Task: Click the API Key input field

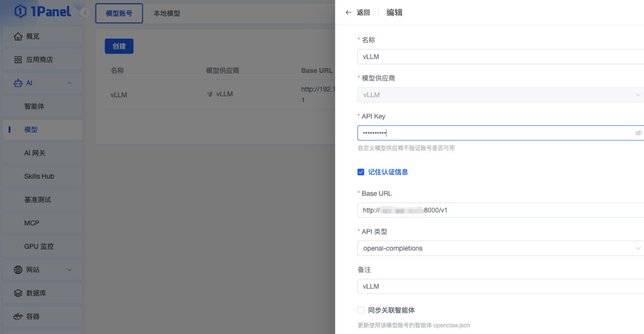Action: [x=501, y=133]
